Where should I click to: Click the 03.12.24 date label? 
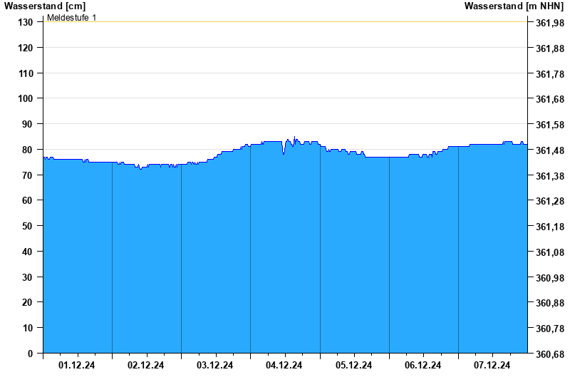pyautogui.click(x=215, y=366)
